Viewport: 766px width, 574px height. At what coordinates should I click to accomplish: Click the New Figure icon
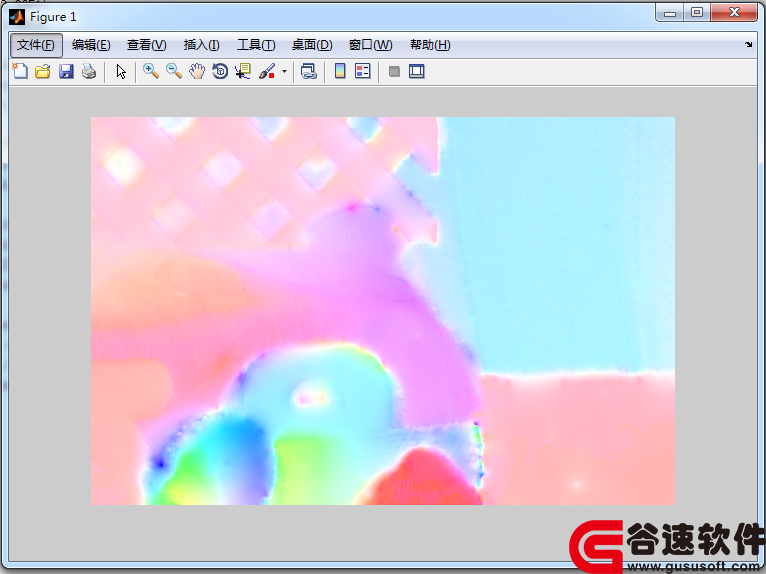click(20, 71)
